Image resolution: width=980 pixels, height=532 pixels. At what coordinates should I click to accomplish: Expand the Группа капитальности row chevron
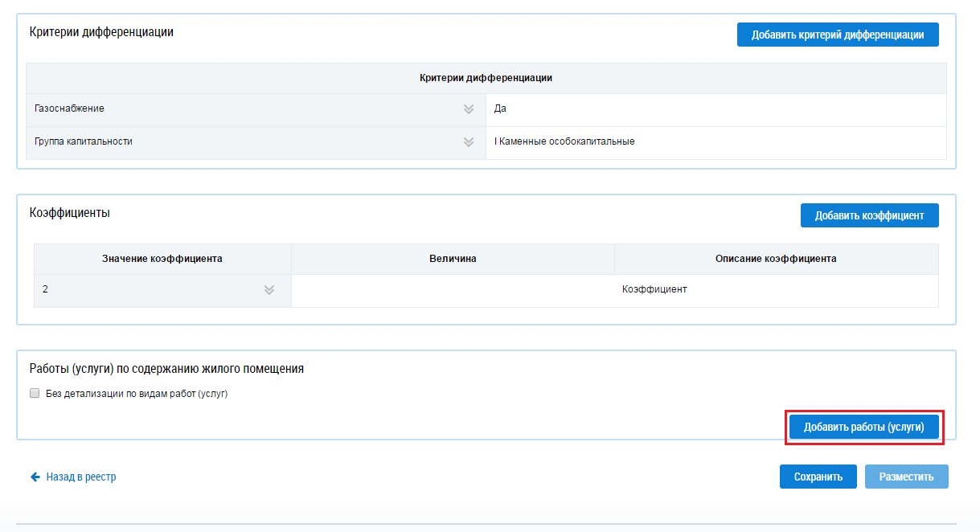[469, 142]
